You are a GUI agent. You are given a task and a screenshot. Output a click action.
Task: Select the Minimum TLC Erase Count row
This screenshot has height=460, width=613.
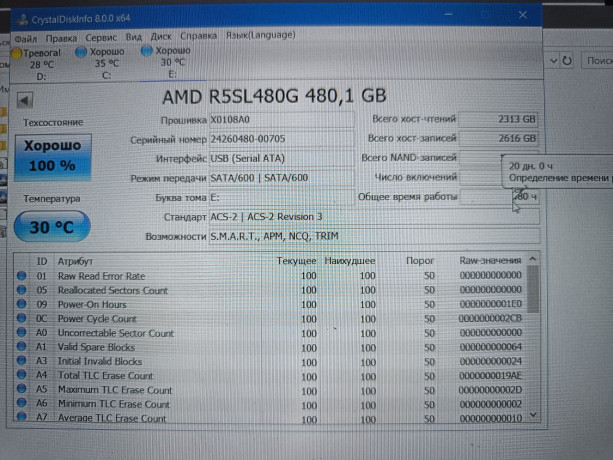(x=270, y=404)
